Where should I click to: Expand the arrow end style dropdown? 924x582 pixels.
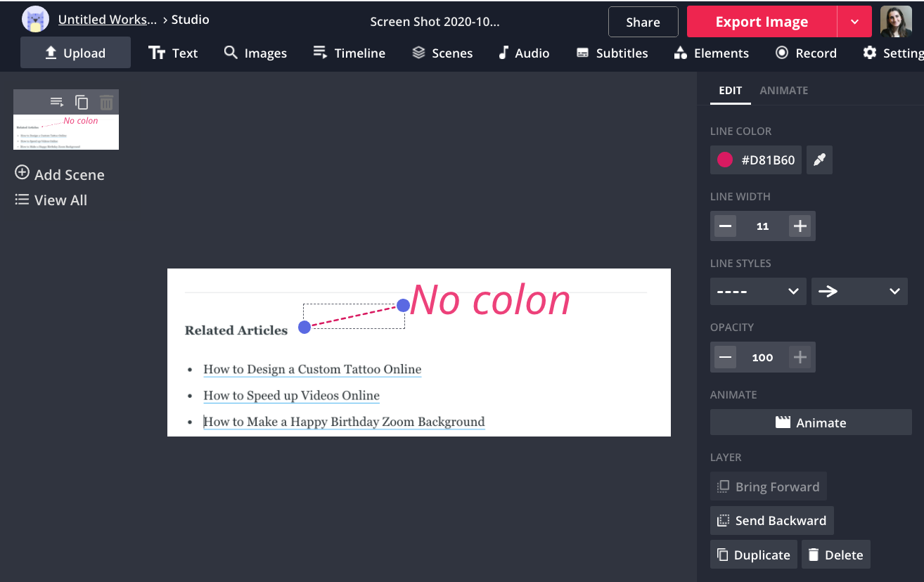[x=859, y=291]
